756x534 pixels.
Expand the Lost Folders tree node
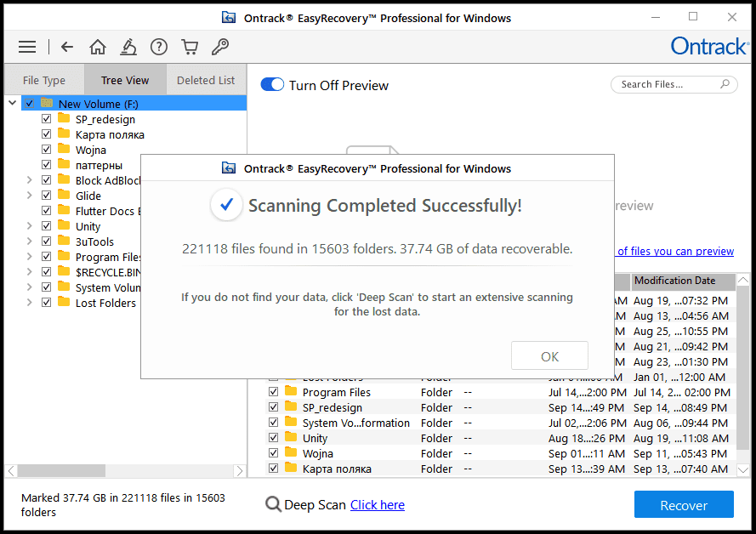pos(30,303)
